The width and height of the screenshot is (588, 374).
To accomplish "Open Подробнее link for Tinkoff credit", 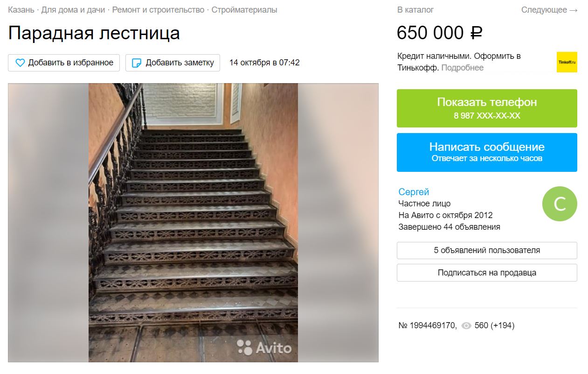I will (463, 68).
